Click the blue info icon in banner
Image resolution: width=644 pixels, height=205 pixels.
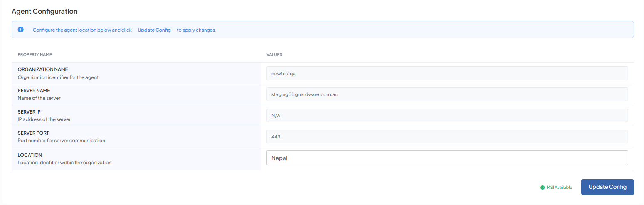[x=21, y=30]
